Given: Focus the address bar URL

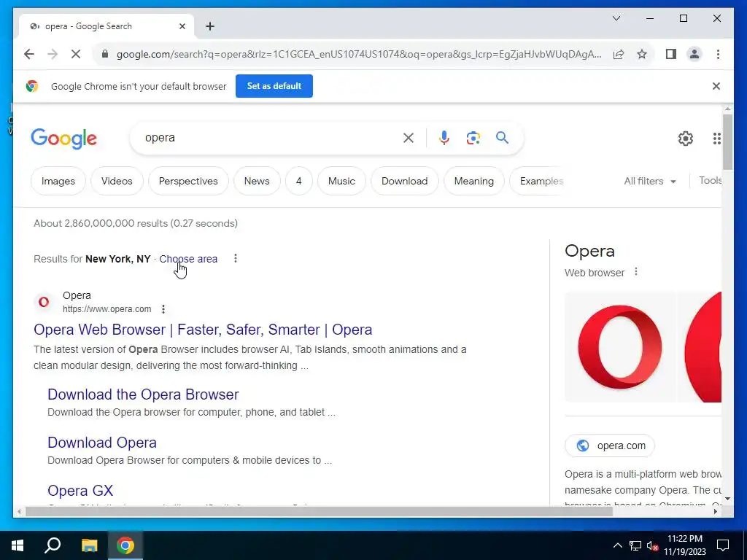Looking at the screenshot, I should 358,54.
